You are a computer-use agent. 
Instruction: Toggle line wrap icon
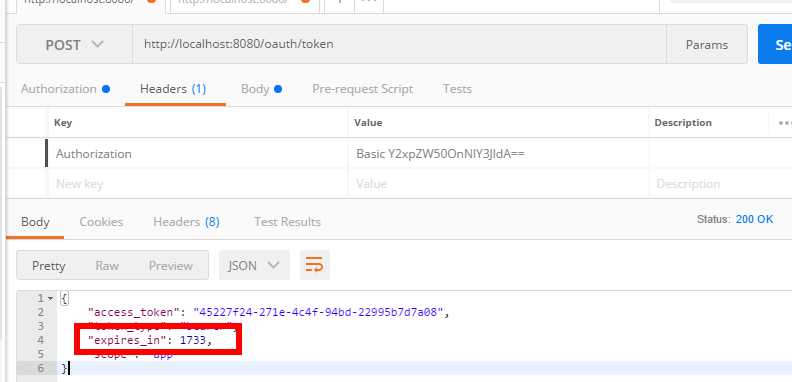click(315, 265)
